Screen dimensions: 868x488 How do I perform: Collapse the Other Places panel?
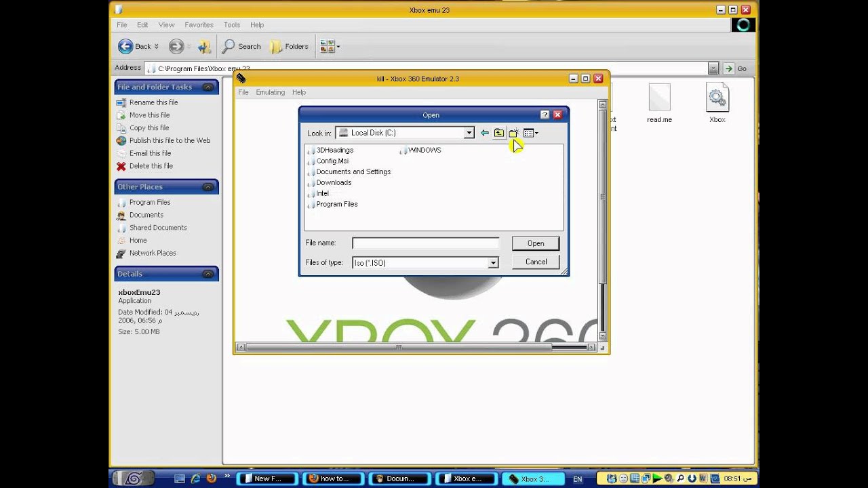pyautogui.click(x=208, y=186)
